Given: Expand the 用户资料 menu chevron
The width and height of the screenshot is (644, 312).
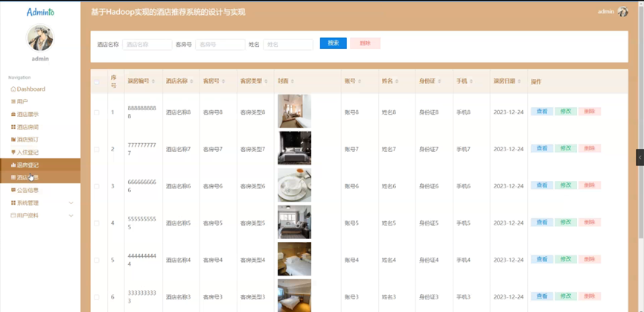Looking at the screenshot, I should tap(71, 215).
